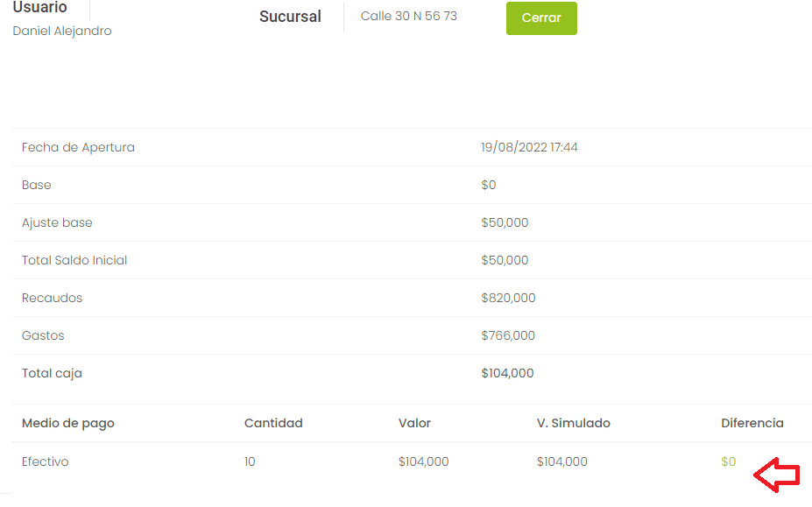Image resolution: width=812 pixels, height=507 pixels.
Task: Click the Cantidad column header
Action: coord(273,423)
